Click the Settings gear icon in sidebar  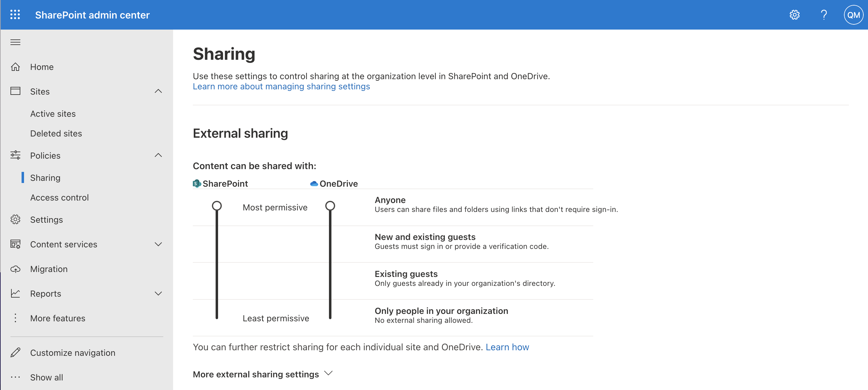click(15, 219)
